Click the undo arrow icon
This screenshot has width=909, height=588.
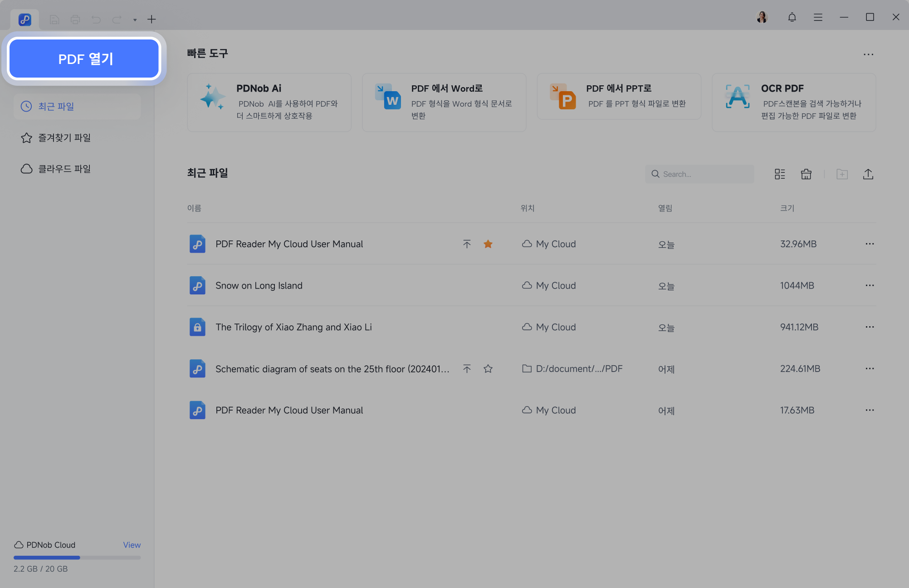[96, 20]
